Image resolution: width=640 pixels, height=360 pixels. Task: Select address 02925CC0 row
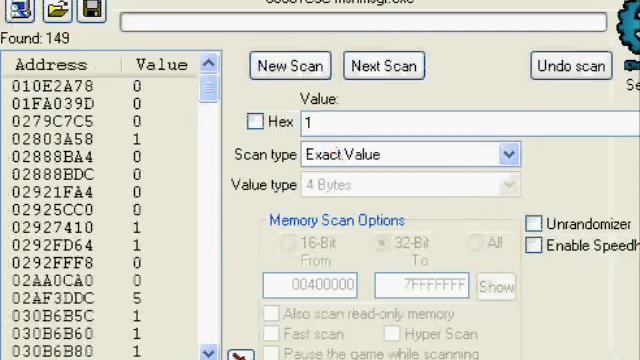[100, 210]
